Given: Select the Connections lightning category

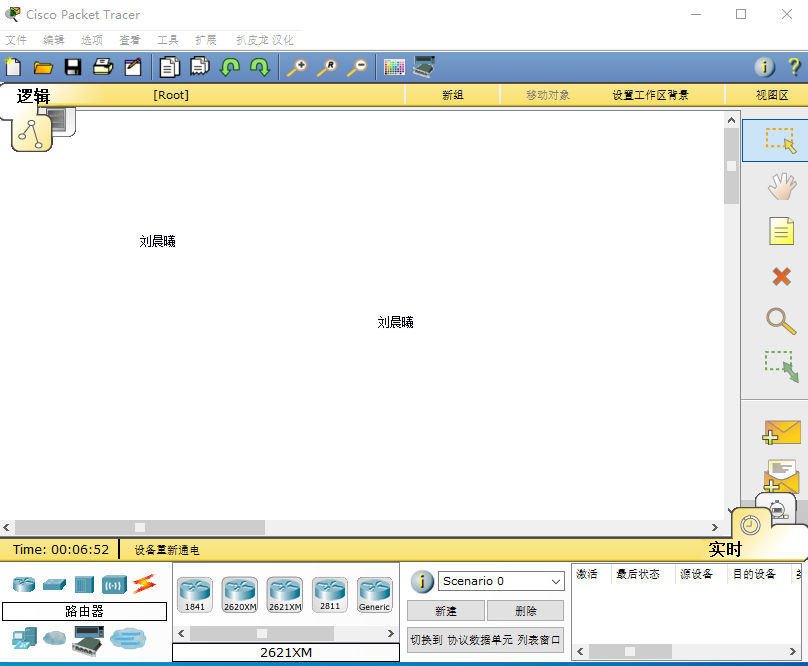Looking at the screenshot, I should (144, 584).
